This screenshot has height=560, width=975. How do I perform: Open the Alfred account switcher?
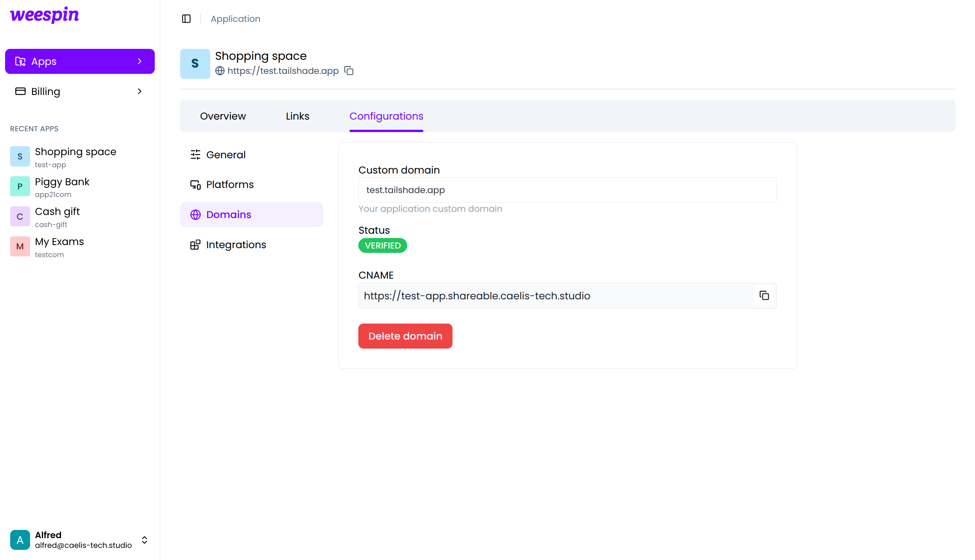[x=144, y=540]
